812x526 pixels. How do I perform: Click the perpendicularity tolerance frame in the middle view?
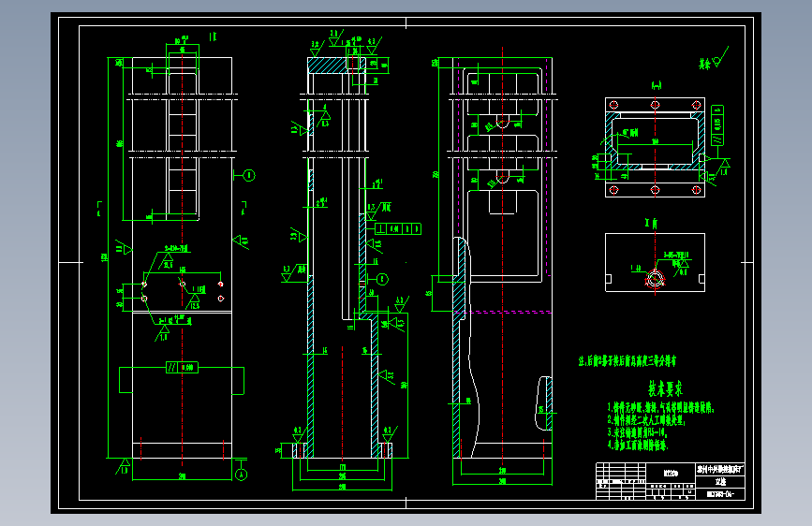[398, 228]
